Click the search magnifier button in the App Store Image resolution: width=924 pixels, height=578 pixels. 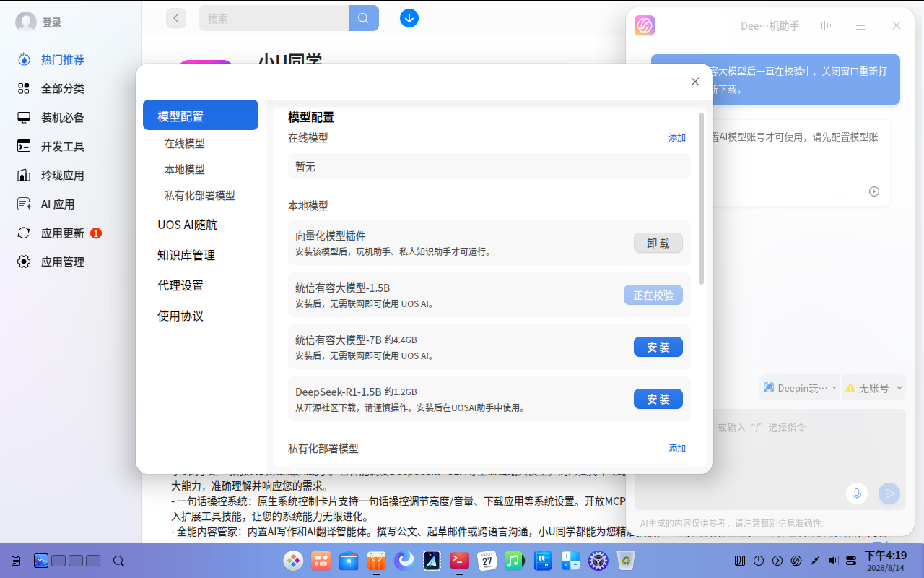(x=364, y=18)
